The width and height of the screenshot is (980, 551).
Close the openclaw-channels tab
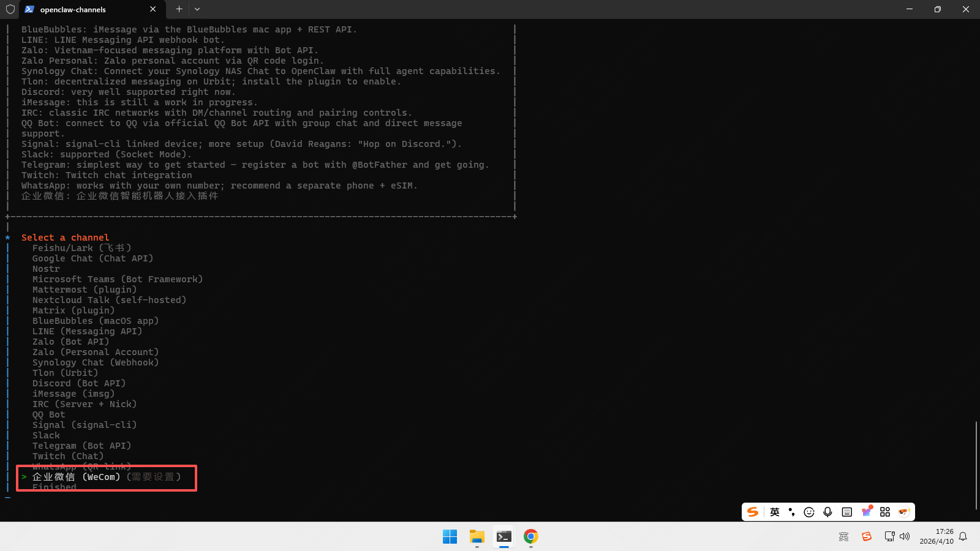(153, 9)
